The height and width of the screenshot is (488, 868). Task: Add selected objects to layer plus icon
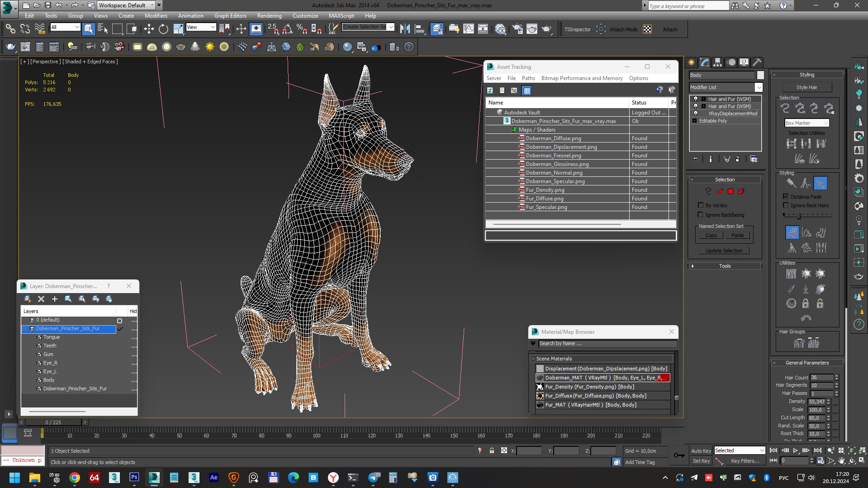tap(55, 299)
